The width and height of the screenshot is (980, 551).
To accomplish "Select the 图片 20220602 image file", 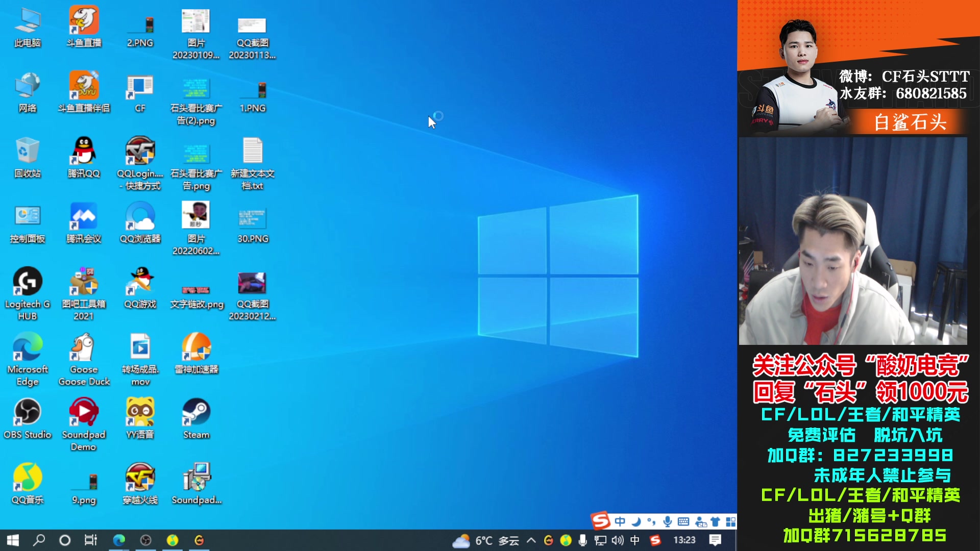I will pos(196,229).
